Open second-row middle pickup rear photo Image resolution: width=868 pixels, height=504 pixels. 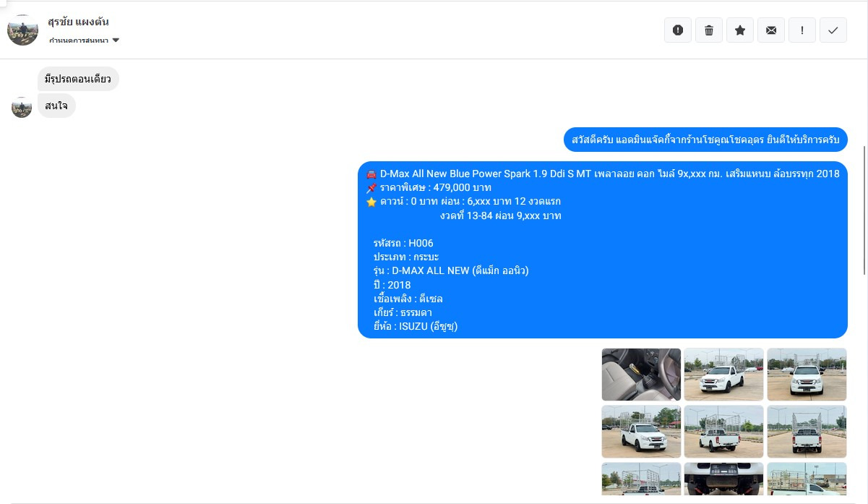click(x=723, y=432)
